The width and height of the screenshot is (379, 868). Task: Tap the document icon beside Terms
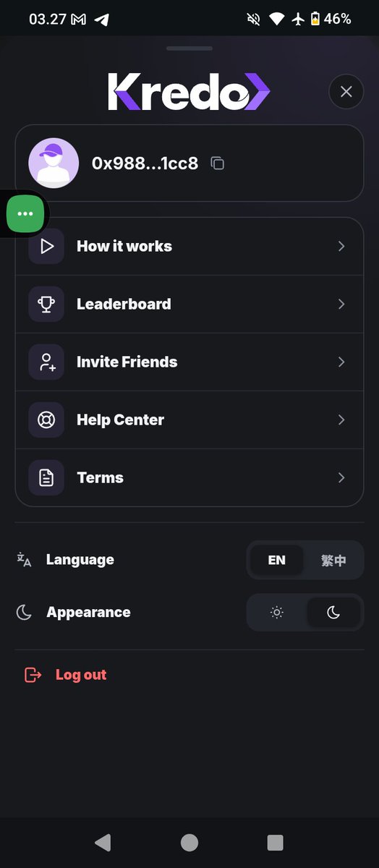pos(46,477)
